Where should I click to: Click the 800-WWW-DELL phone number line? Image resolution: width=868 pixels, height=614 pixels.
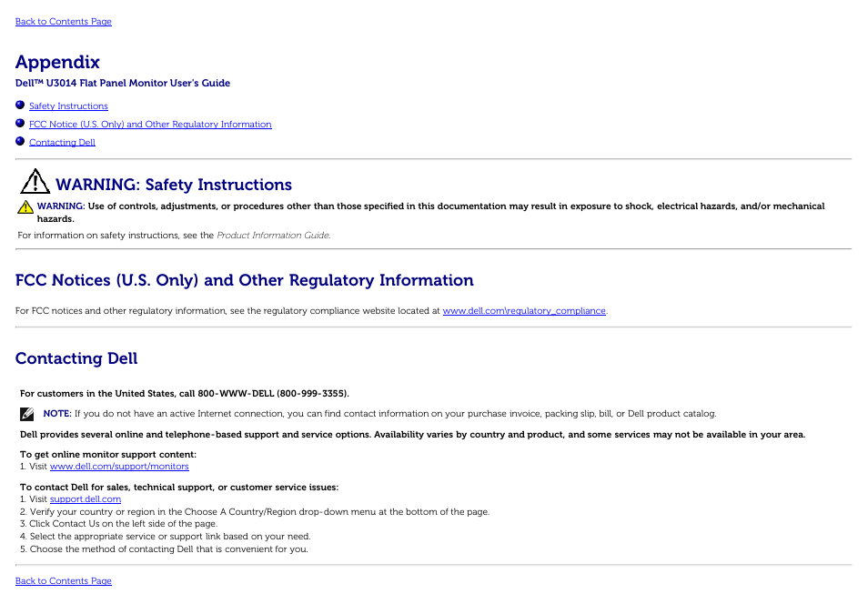coord(185,394)
